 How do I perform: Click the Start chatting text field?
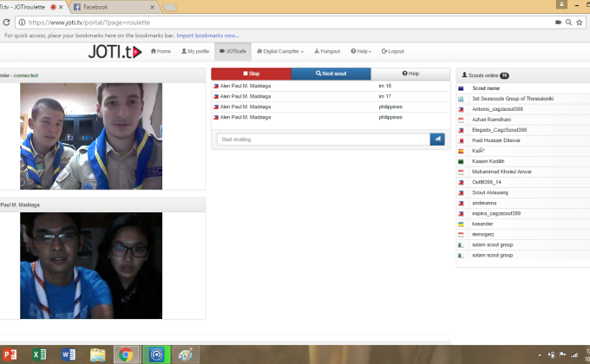coord(323,139)
